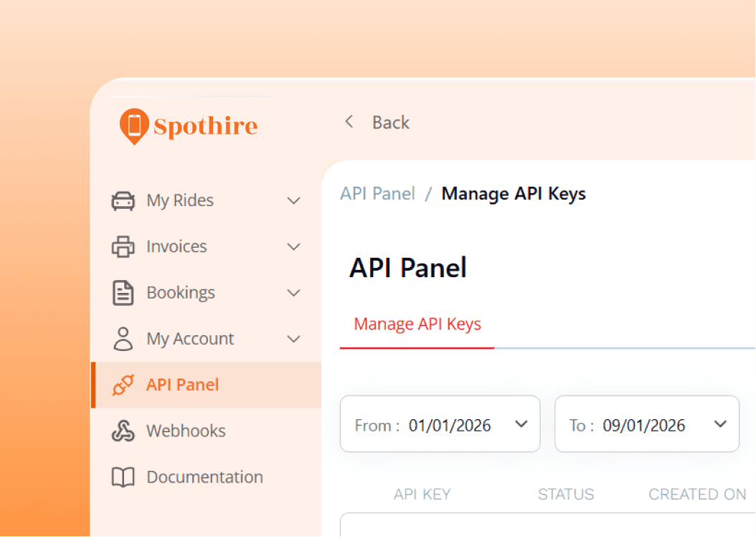This screenshot has width=756, height=537.
Task: Click the API Panel breadcrumb link
Action: [378, 193]
